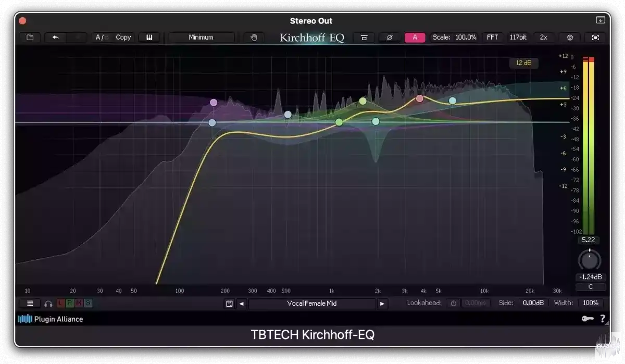Screen dimensions: 625x364
Task: Select the hand pan tool icon
Action: [x=254, y=37]
